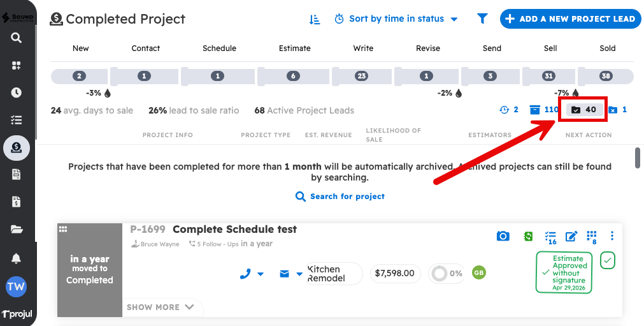Click the filter funnel icon
Viewport: 644px width, 326px height.
[482, 19]
